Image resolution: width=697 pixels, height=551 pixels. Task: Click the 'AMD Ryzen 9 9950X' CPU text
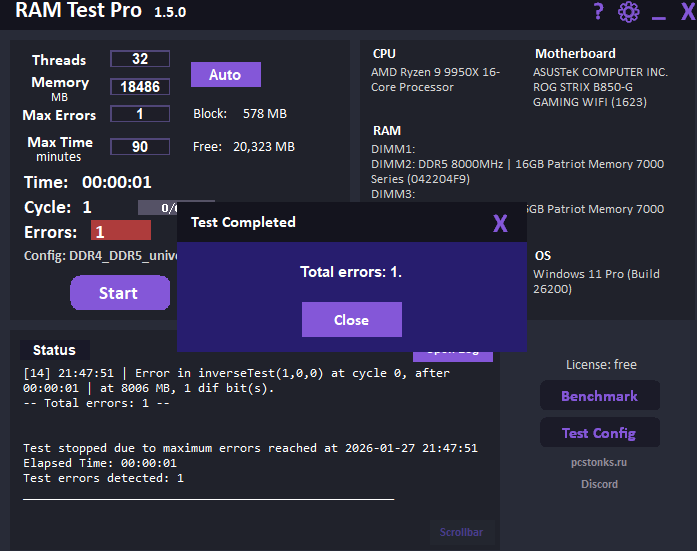(436, 80)
